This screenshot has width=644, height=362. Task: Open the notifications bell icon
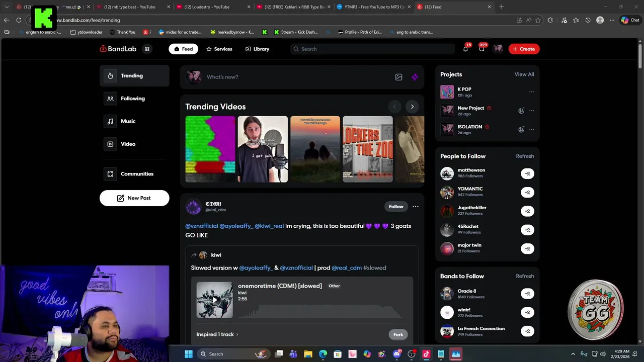pyautogui.click(x=465, y=49)
